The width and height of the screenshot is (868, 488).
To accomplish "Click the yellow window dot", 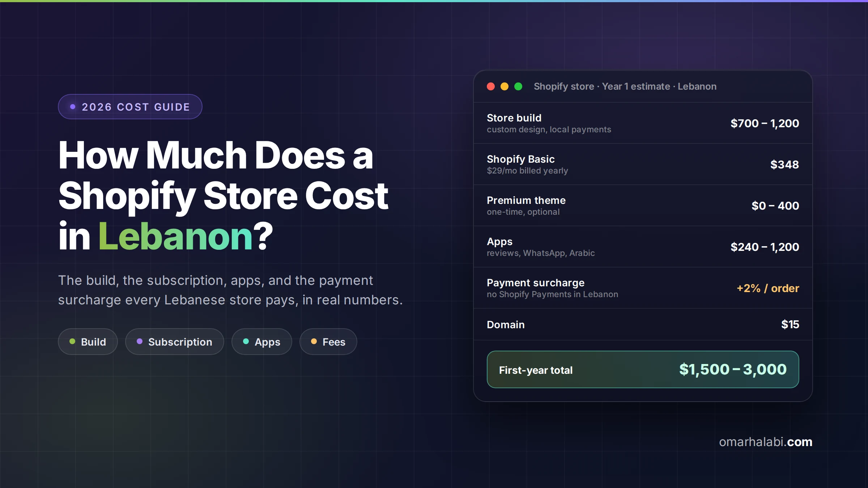I will pyautogui.click(x=505, y=86).
